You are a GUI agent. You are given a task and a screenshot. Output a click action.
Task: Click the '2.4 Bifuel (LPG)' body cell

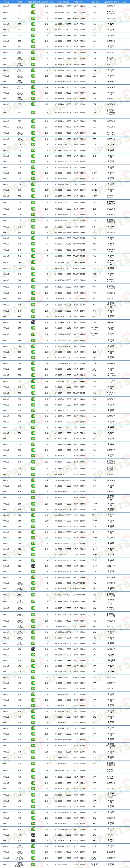click(x=95, y=328)
